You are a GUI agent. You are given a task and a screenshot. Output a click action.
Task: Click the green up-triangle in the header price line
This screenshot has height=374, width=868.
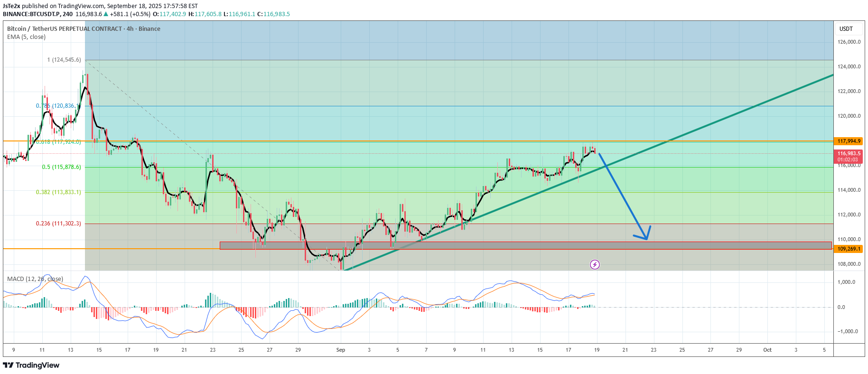[x=105, y=14]
